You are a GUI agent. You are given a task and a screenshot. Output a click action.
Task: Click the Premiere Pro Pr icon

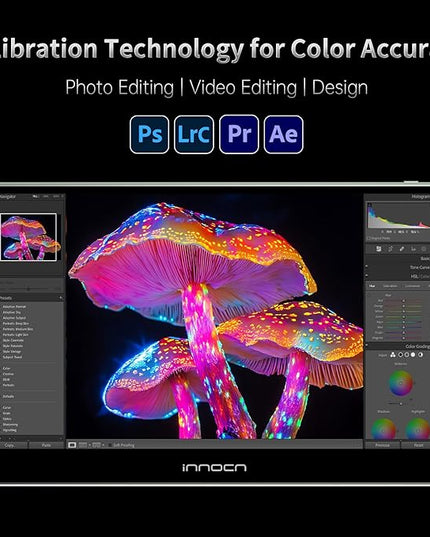[x=239, y=134]
